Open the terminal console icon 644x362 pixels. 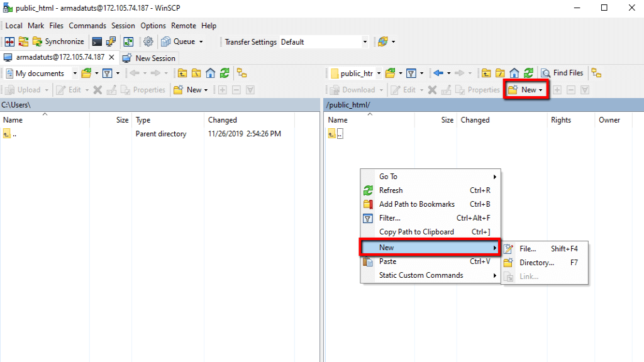point(97,41)
